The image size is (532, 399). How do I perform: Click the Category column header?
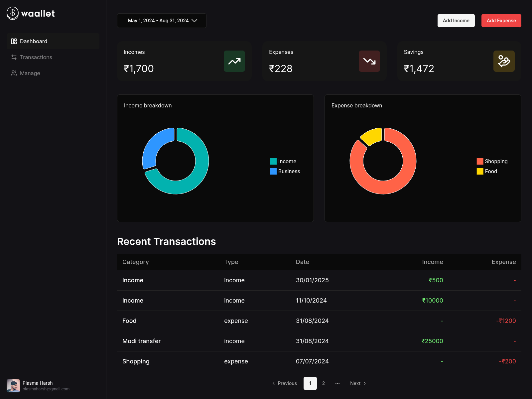pyautogui.click(x=136, y=262)
